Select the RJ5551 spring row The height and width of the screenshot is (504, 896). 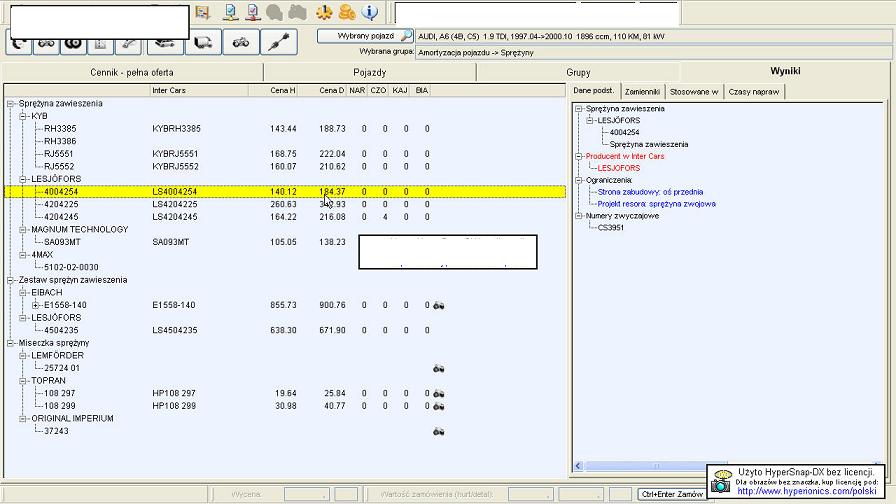[285, 154]
